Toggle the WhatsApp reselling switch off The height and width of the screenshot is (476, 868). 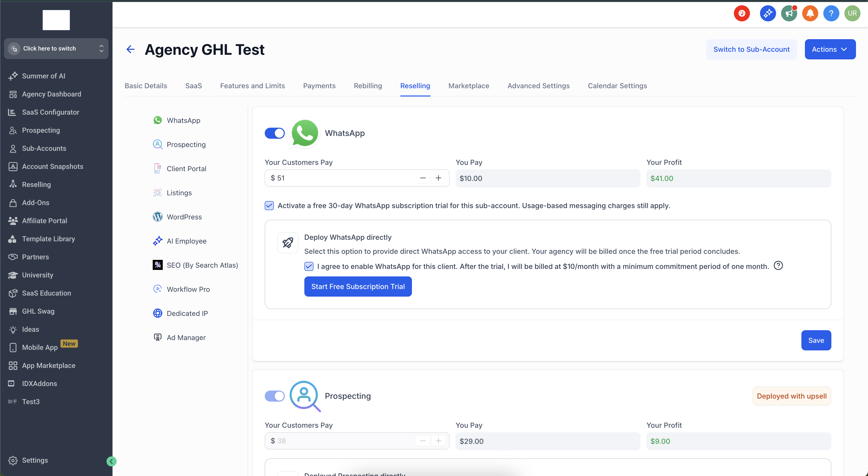tap(275, 133)
